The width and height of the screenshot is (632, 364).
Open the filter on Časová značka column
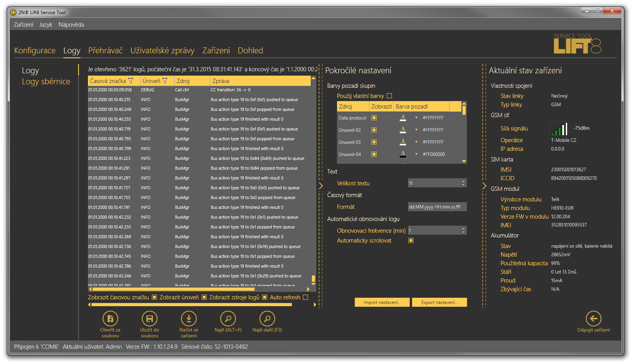pos(131,81)
